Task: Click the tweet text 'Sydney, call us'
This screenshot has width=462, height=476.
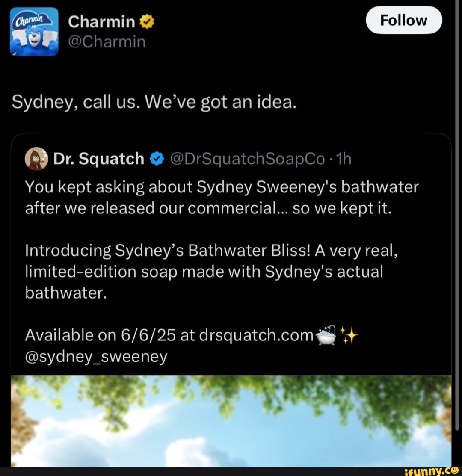Action: [154, 102]
